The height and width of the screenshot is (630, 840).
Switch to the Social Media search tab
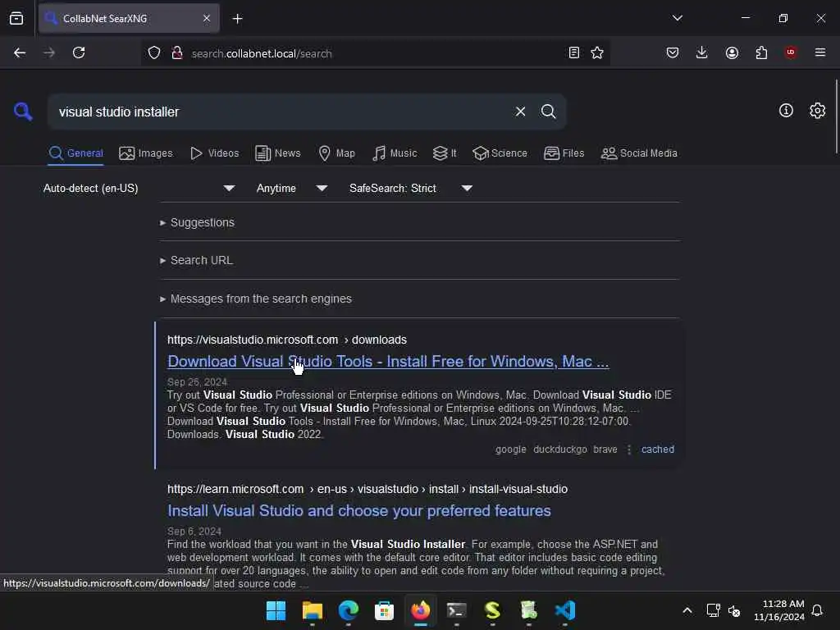[x=639, y=153]
